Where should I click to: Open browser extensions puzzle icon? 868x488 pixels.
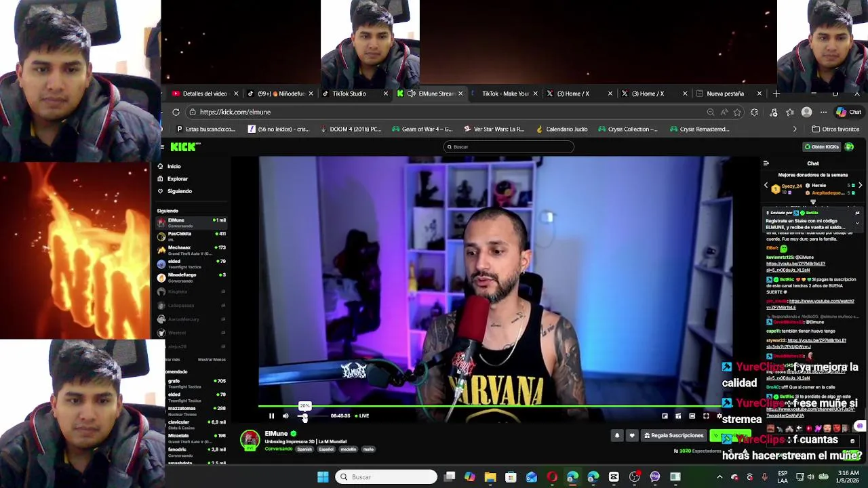click(x=754, y=113)
